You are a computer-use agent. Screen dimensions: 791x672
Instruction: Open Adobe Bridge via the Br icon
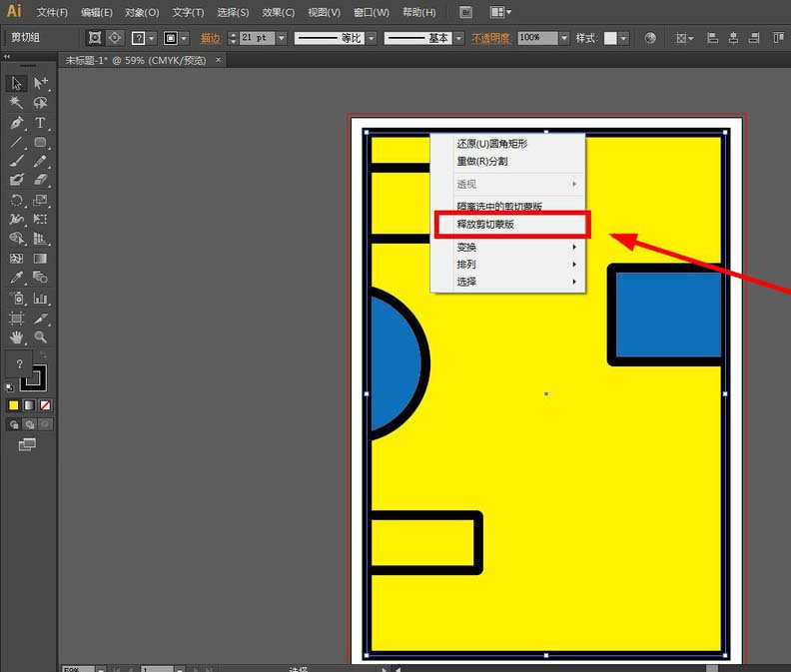[x=466, y=13]
